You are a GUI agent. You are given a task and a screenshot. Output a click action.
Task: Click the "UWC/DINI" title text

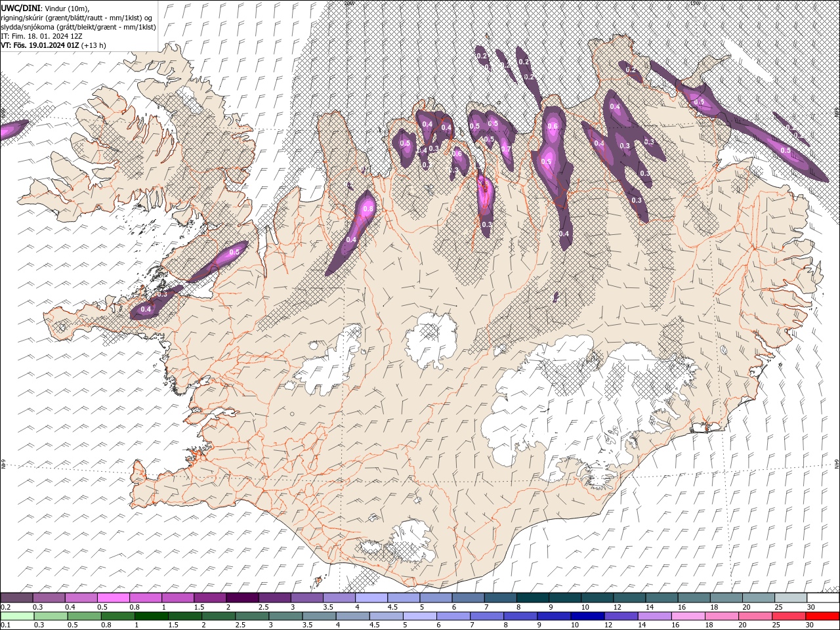pyautogui.click(x=20, y=8)
